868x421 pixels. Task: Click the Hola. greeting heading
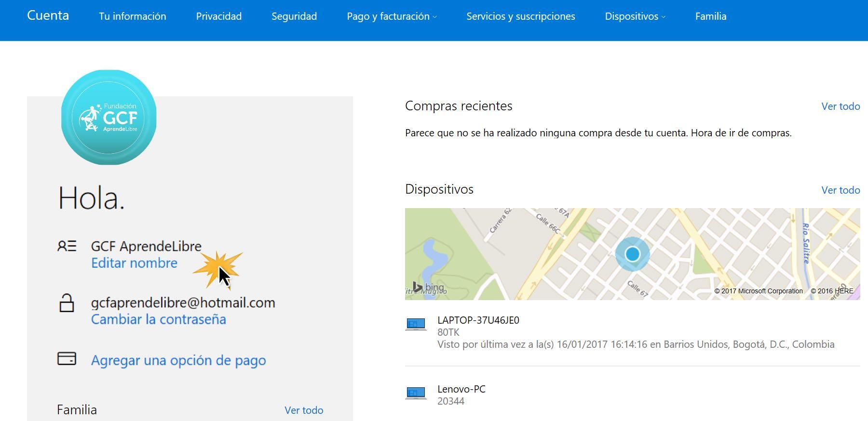coord(92,198)
